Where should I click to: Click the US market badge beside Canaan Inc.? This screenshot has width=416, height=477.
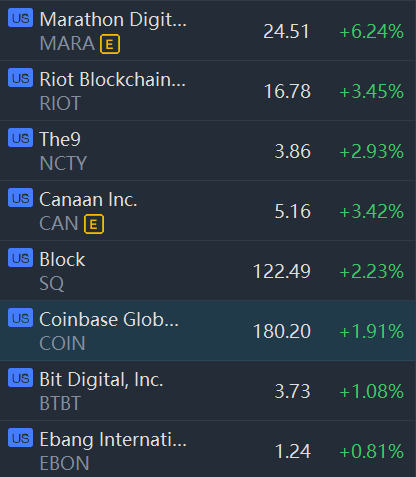pyautogui.click(x=21, y=198)
